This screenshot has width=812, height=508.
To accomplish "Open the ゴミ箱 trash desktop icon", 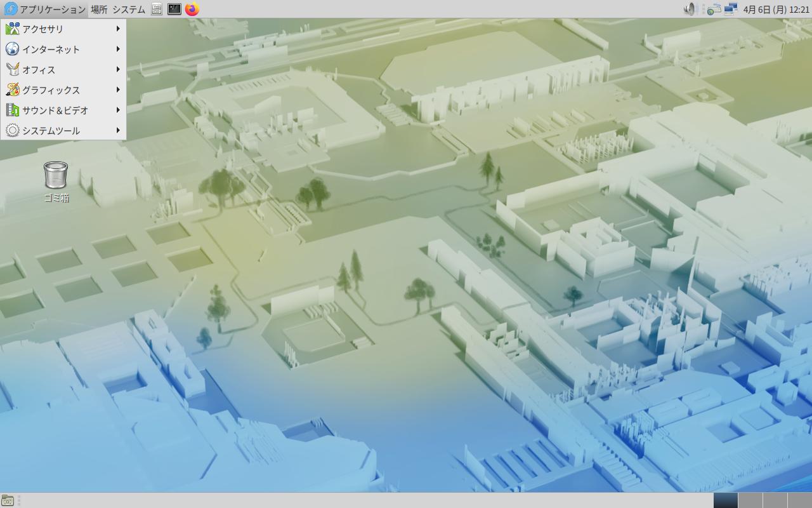I will [x=56, y=176].
